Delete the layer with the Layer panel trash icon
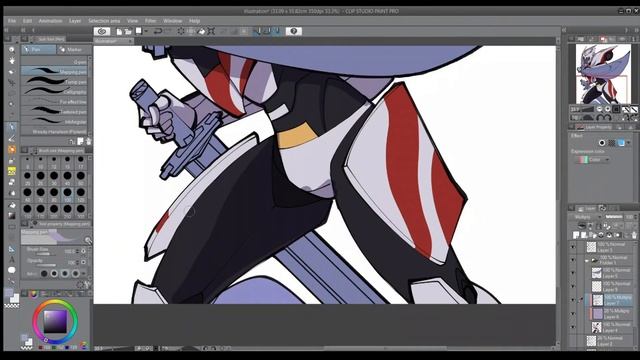640x360 pixels. coord(634,235)
